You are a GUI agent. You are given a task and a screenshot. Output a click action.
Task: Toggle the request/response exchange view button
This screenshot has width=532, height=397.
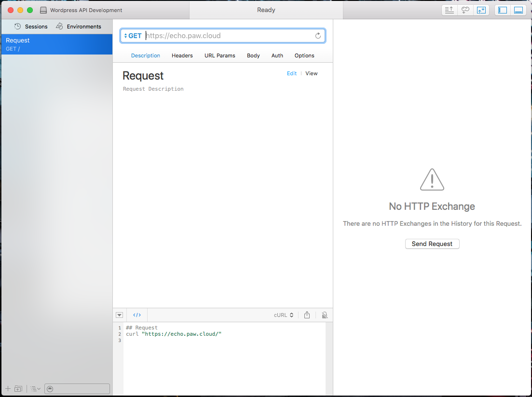click(481, 10)
